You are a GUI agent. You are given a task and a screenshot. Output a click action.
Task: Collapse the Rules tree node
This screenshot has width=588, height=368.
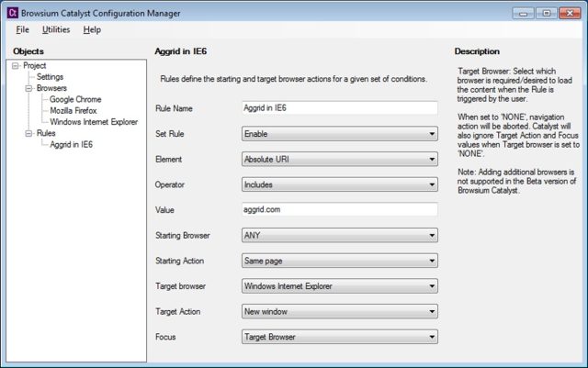(28, 133)
